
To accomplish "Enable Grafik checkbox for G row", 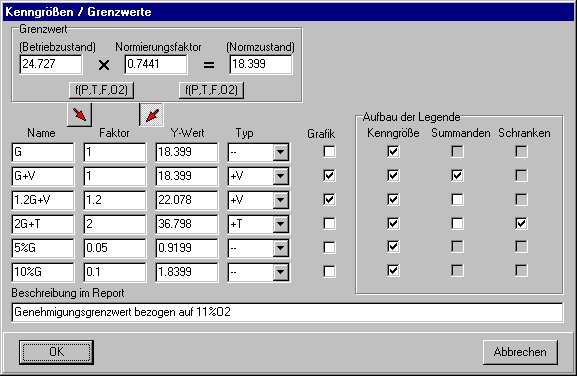I will (x=329, y=151).
